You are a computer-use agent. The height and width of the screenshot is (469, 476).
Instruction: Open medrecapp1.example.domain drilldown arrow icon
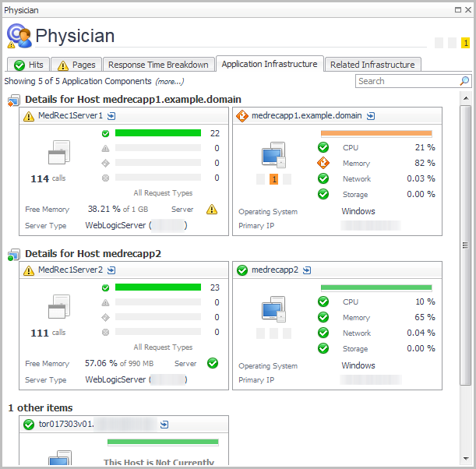(x=371, y=116)
